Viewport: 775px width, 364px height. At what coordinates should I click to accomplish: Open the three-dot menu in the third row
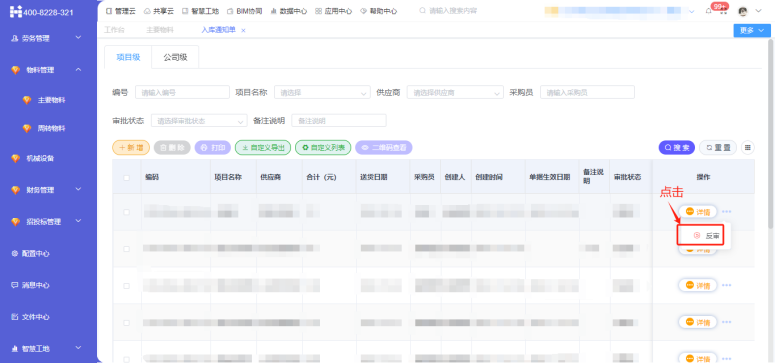coord(727,285)
